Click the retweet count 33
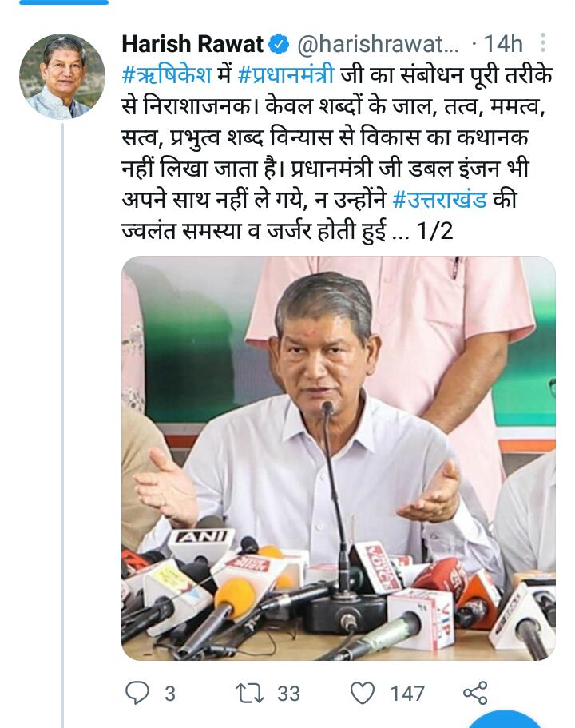Viewport: 575px width, 728px height. click(288, 694)
